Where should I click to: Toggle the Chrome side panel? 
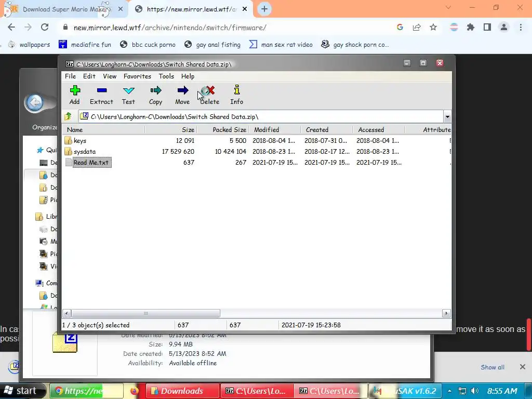(487, 27)
